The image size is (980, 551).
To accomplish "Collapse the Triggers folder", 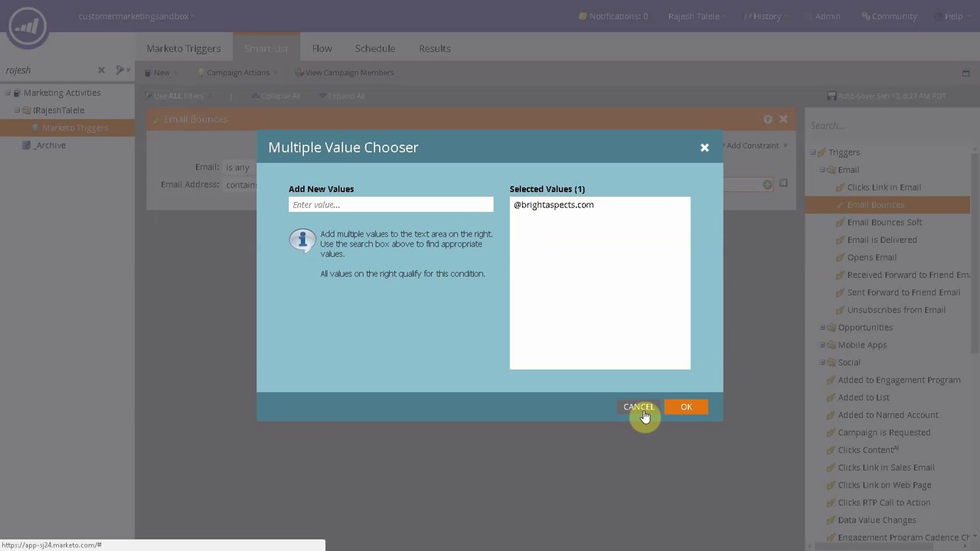I will point(813,152).
